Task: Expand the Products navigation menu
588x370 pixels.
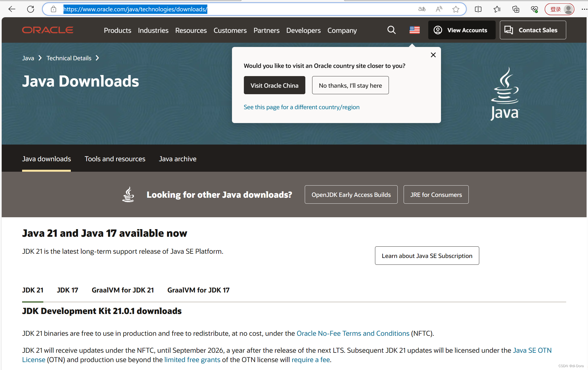Action: pos(117,30)
